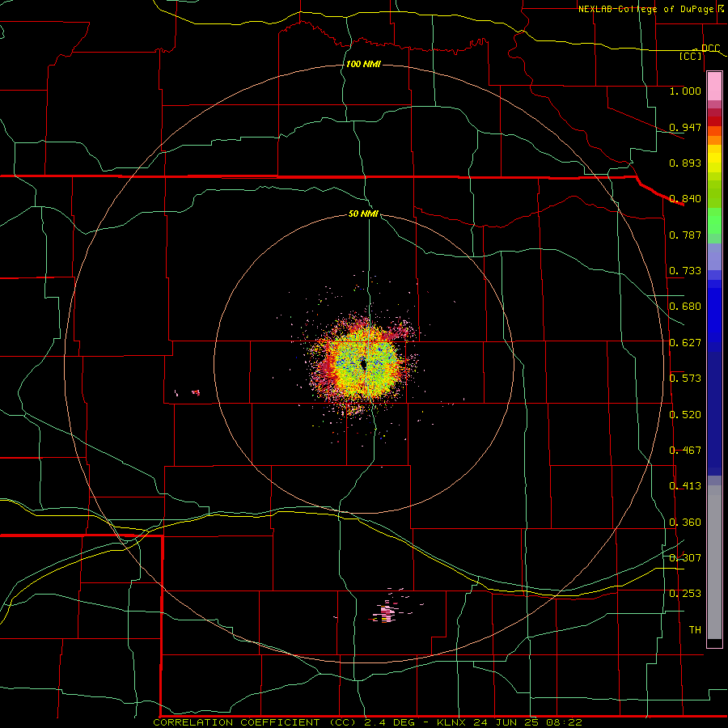Pick the yellow swatch on the color bar
This screenshot has width=728, height=728.
[714, 159]
